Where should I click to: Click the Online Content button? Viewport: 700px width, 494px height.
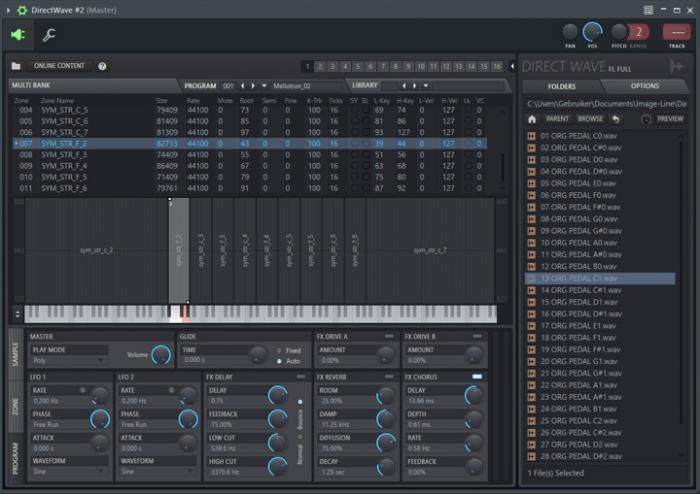tap(59, 66)
